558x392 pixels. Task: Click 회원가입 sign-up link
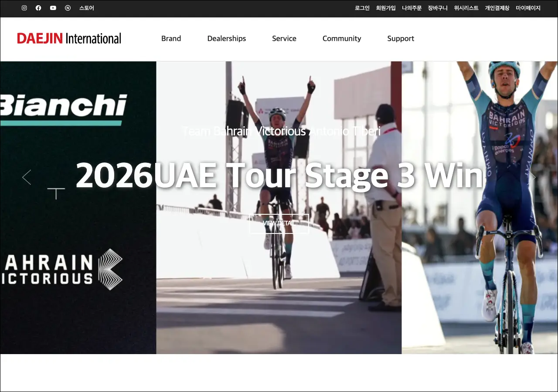pyautogui.click(x=386, y=8)
